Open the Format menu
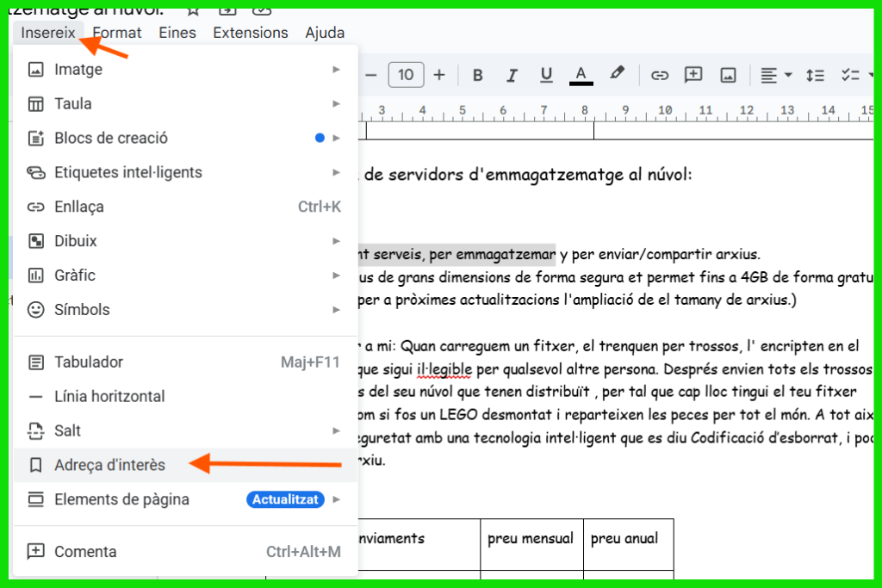 (117, 33)
